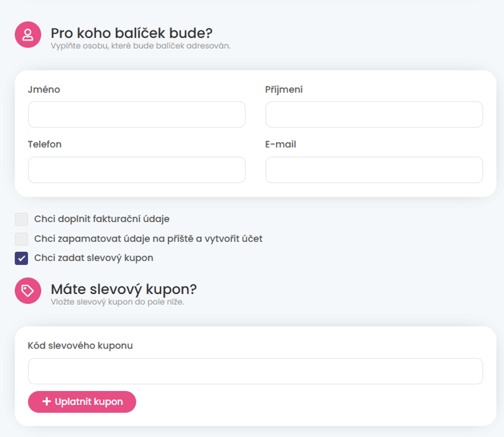The height and width of the screenshot is (437, 504).
Task: Click the 'Příjmení' field label
Action: [x=284, y=90]
